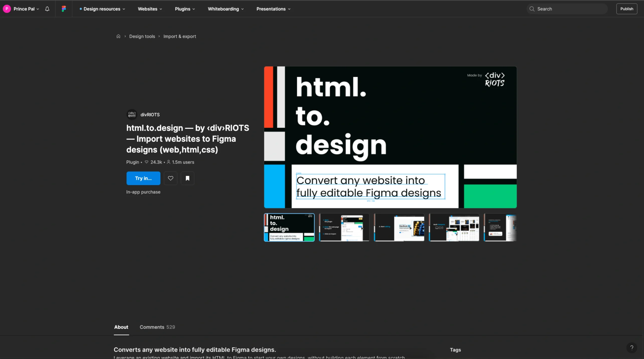The width and height of the screenshot is (644, 359).
Task: Expand the Presentations menu
Action: click(273, 9)
